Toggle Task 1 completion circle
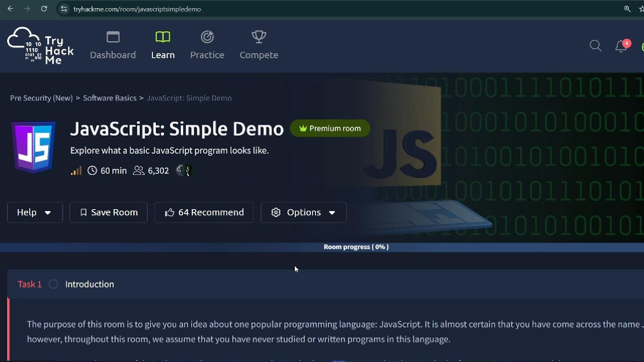The image size is (644, 362). tap(53, 285)
